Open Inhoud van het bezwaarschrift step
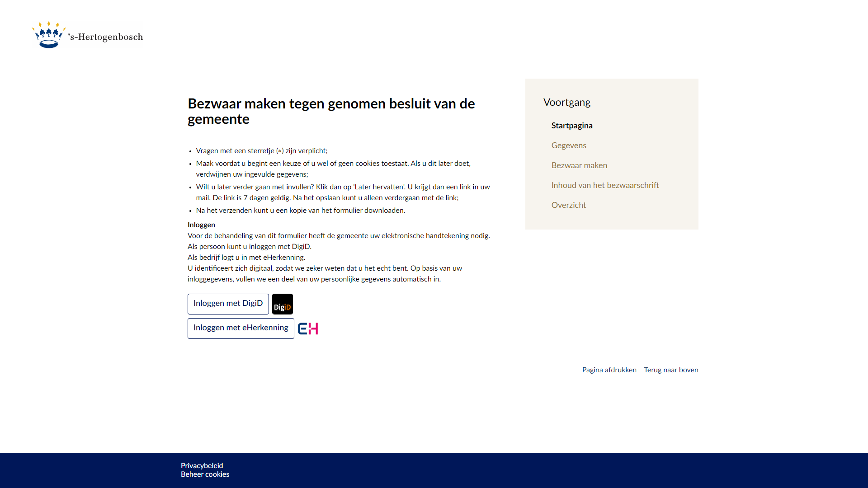868x488 pixels. point(605,185)
